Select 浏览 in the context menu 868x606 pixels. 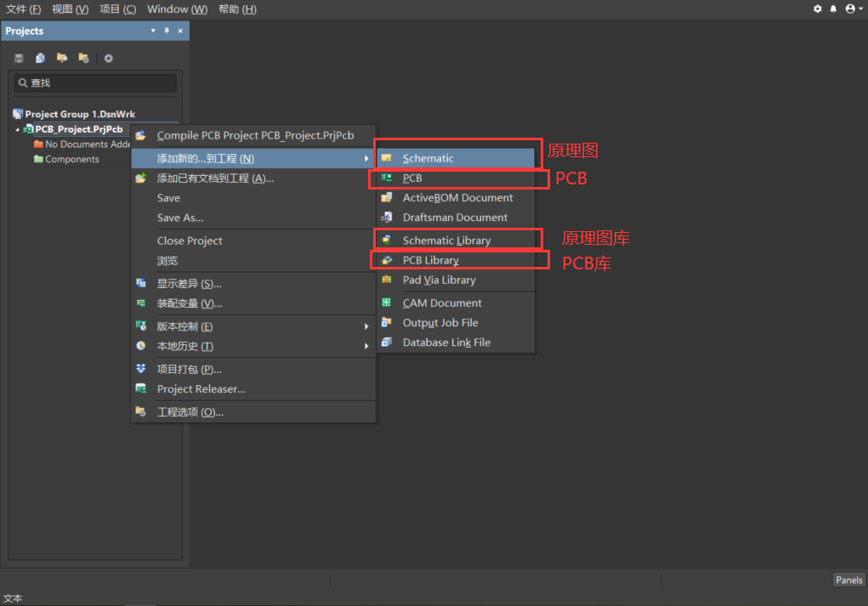[x=253, y=261]
